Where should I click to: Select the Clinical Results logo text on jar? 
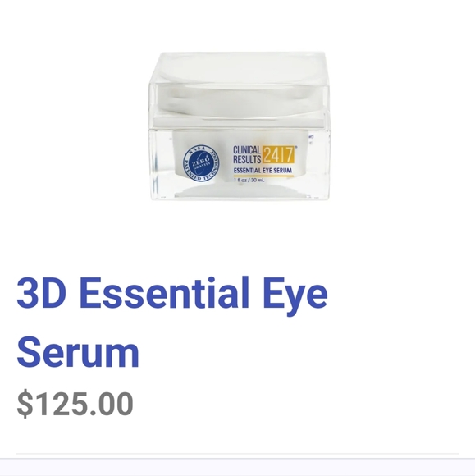pyautogui.click(x=247, y=154)
